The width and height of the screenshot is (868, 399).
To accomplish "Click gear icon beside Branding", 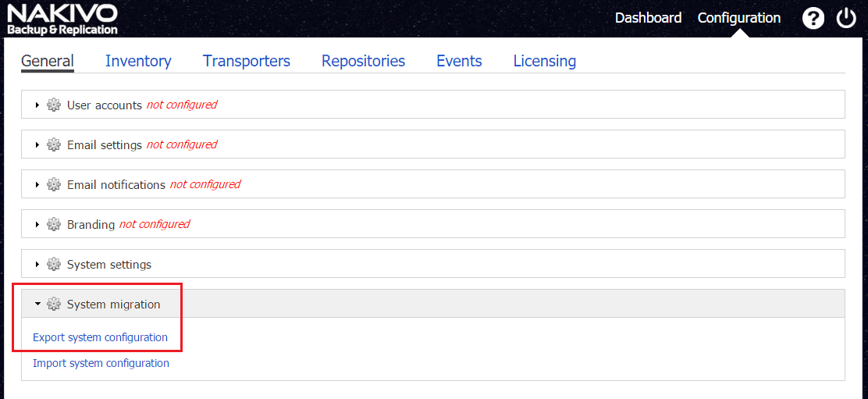I will (x=54, y=224).
